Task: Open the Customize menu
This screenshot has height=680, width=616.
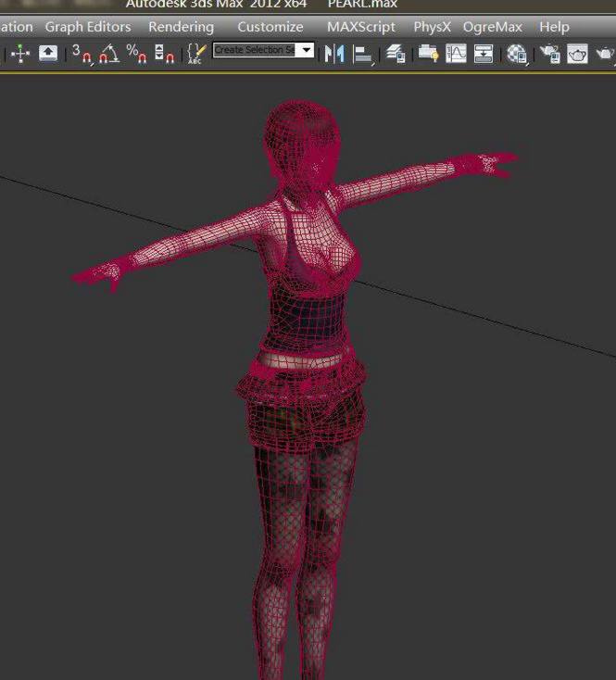Action: [270, 27]
